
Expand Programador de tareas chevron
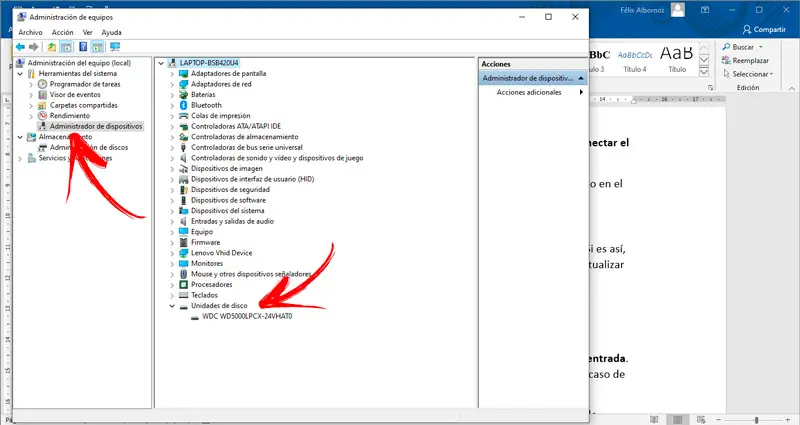click(31, 84)
